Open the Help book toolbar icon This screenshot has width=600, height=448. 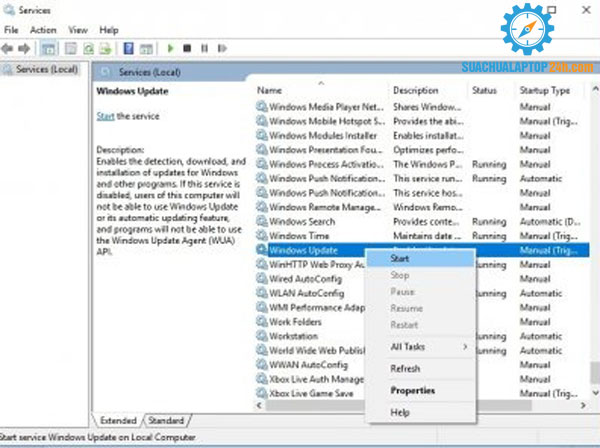[x=129, y=49]
